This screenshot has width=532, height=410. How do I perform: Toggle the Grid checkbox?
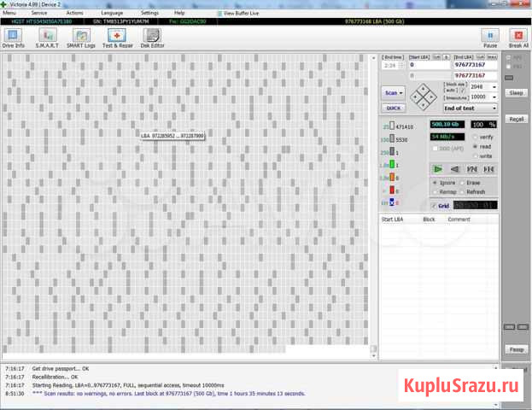click(436, 205)
